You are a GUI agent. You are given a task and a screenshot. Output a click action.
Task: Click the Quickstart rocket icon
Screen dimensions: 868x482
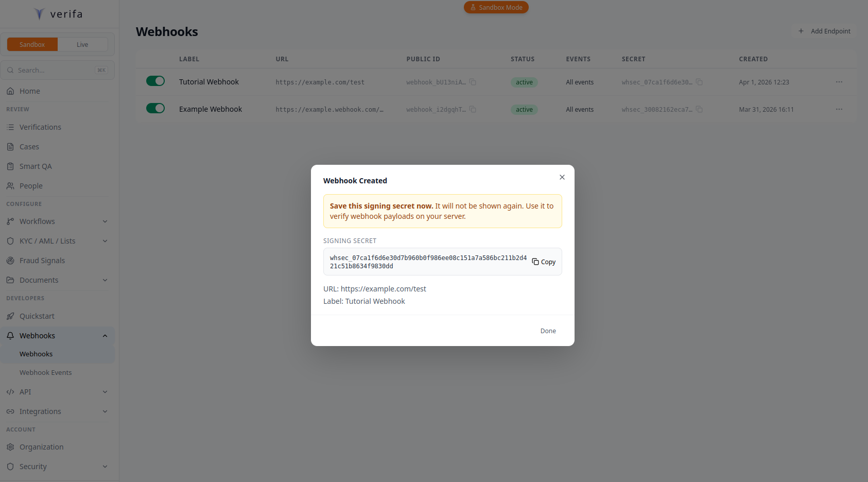coord(11,316)
